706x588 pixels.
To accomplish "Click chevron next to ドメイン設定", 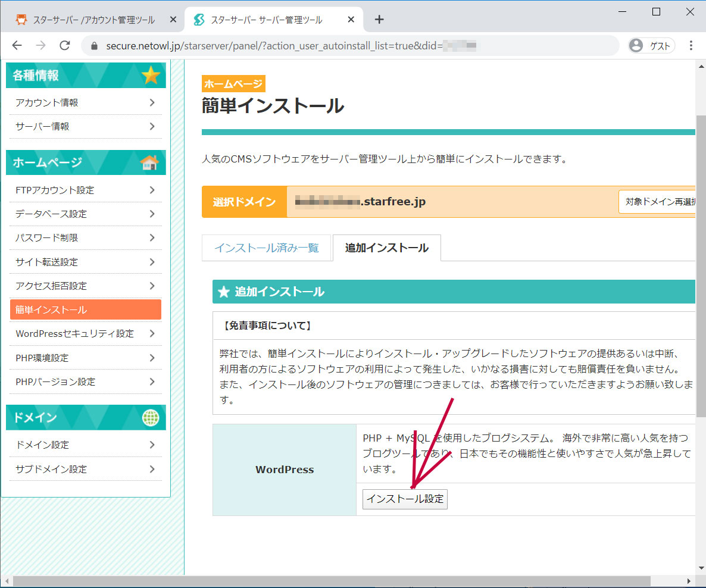I will pos(152,445).
